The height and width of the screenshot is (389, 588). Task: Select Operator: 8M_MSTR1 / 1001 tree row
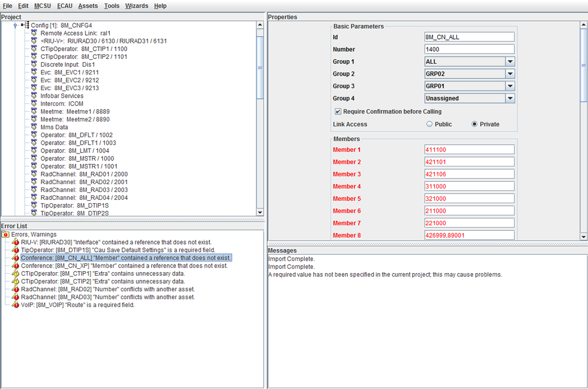(x=79, y=166)
